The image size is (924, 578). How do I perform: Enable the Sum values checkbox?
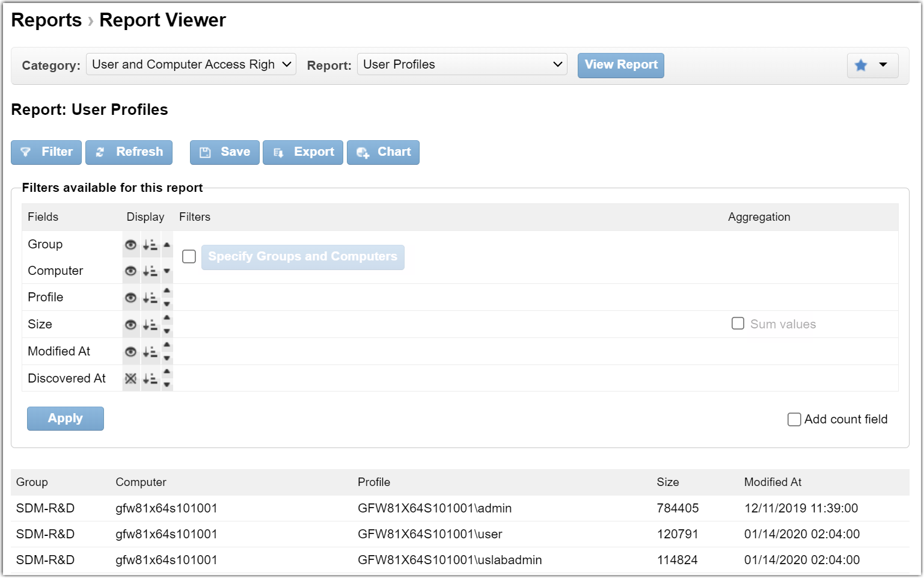[738, 324]
